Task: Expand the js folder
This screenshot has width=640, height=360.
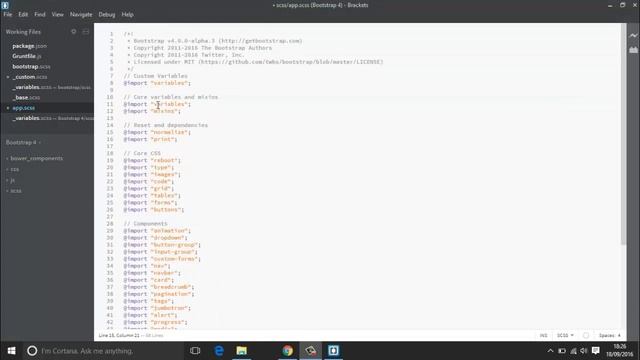Action: pyautogui.click(x=12, y=180)
